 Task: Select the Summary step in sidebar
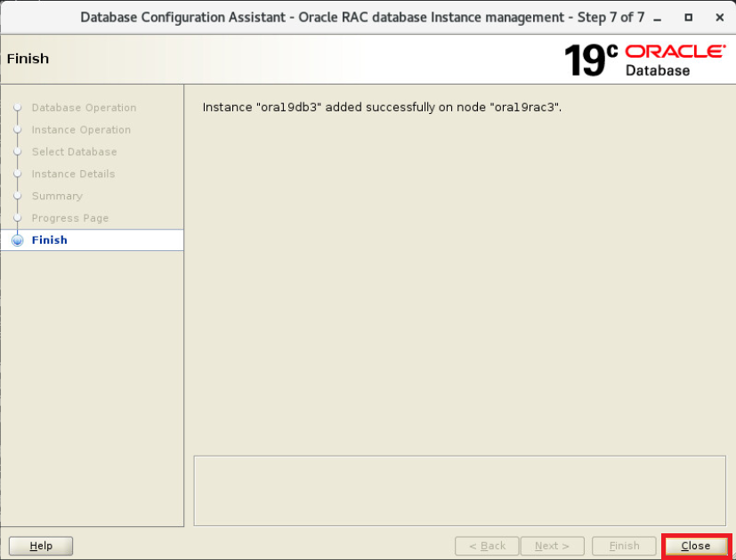[x=57, y=196]
